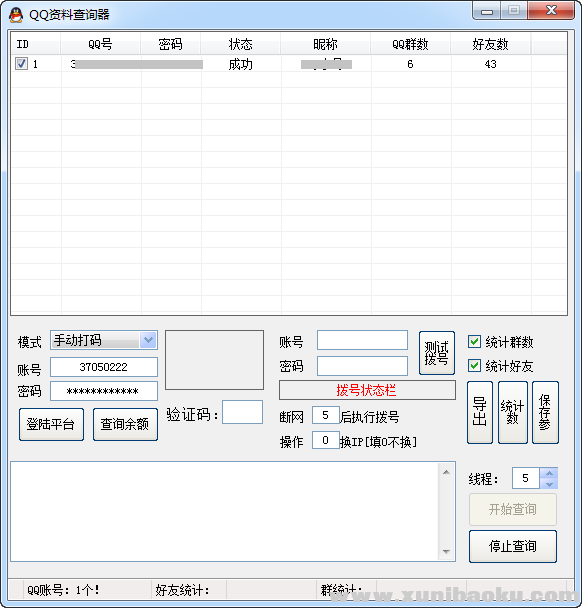Focus the platform 账号 field with 37050222
Image resolution: width=582 pixels, height=608 pixels.
(104, 367)
